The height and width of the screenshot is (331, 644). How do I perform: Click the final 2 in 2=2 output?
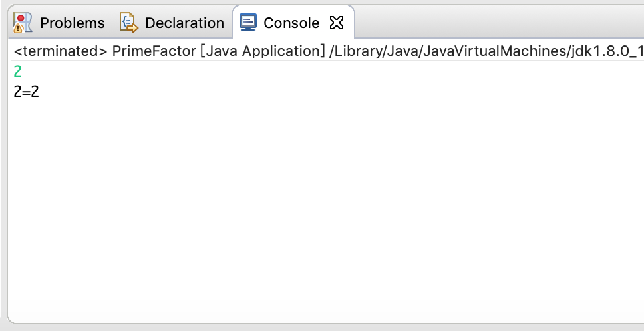tap(35, 92)
